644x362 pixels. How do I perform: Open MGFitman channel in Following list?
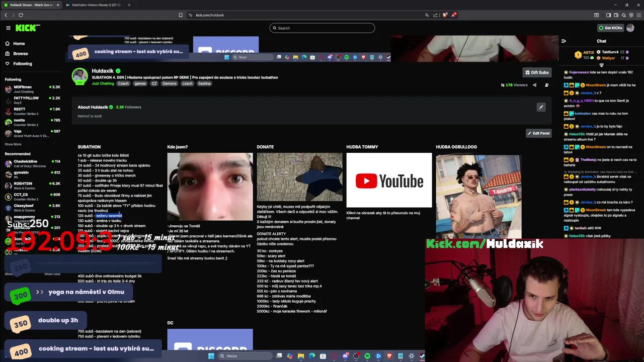pyautogui.click(x=32, y=89)
